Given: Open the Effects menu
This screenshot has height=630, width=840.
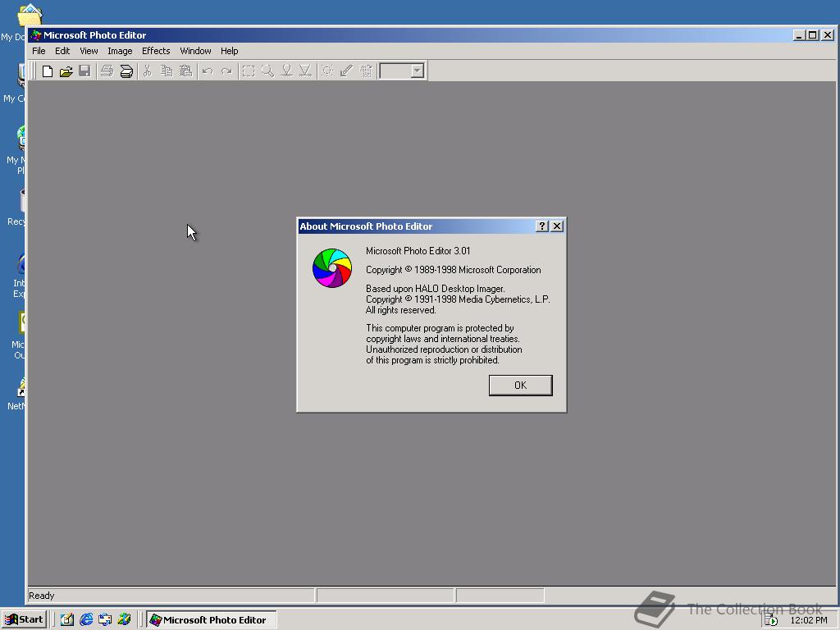Looking at the screenshot, I should coord(156,51).
